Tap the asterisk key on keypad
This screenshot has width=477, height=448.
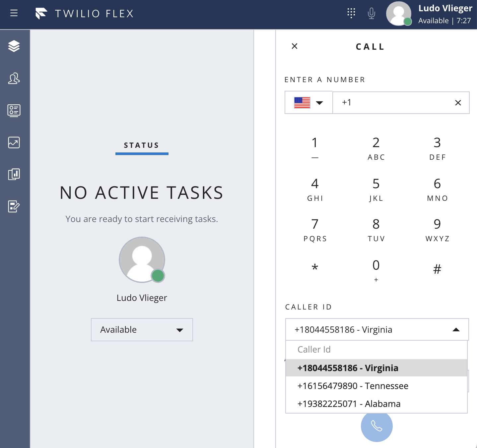coord(315,268)
